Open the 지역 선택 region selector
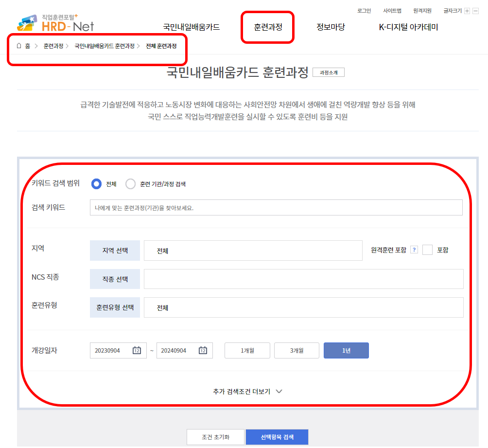 coord(115,250)
